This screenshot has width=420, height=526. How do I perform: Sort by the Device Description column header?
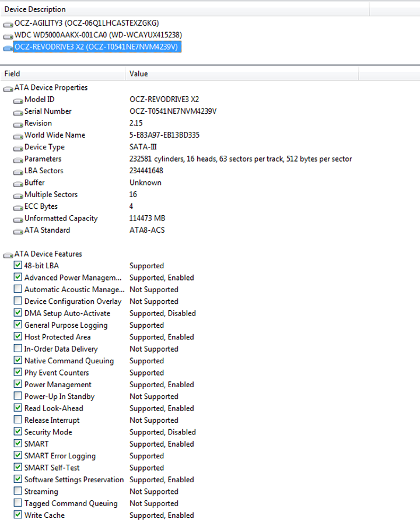pos(184,9)
